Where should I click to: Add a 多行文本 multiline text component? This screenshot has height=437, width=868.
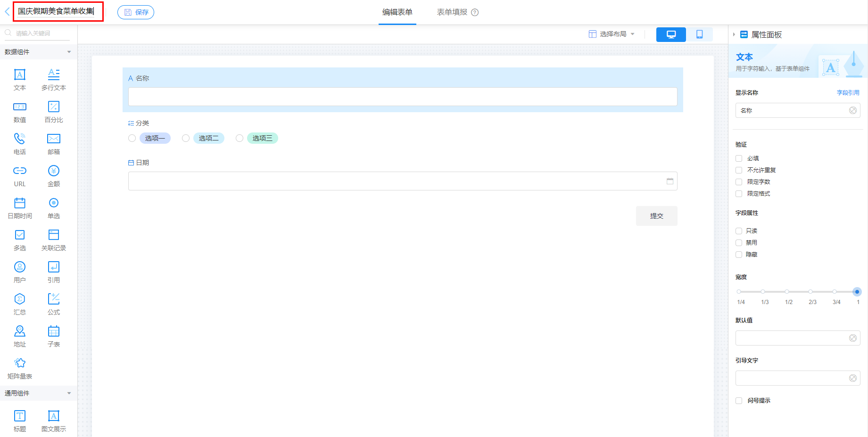pos(54,80)
